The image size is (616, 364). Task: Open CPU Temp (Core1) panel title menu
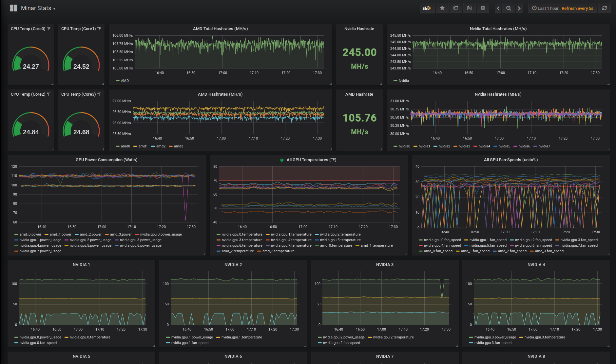pyautogui.click(x=81, y=29)
